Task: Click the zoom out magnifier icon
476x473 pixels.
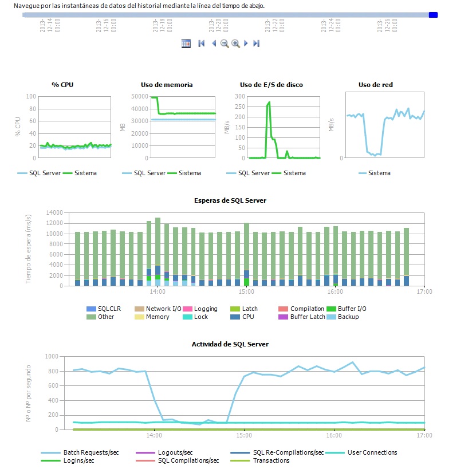Action: [x=224, y=44]
